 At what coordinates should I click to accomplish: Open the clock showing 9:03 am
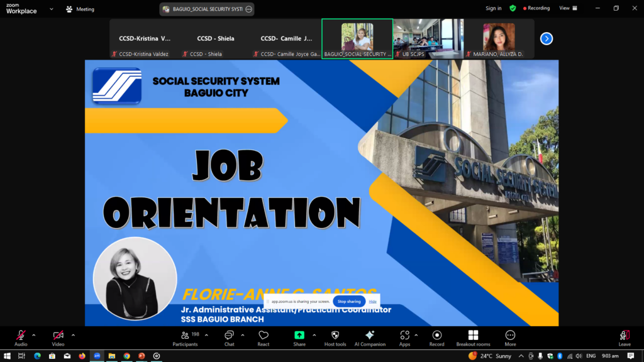coord(610,356)
